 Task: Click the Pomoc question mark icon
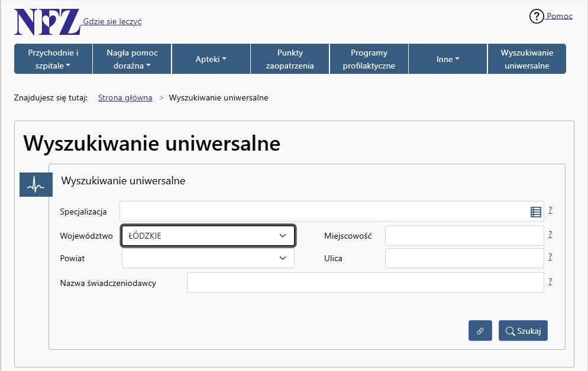pyautogui.click(x=536, y=17)
